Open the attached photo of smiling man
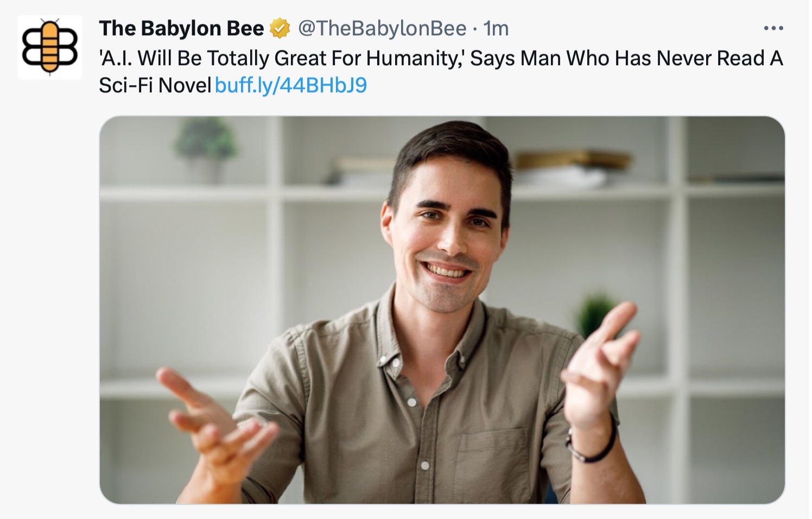Viewport: 812px width, 519px height. pyautogui.click(x=442, y=309)
